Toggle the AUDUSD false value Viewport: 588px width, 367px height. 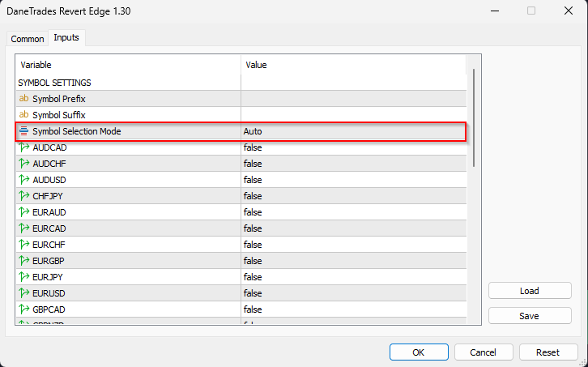point(354,180)
